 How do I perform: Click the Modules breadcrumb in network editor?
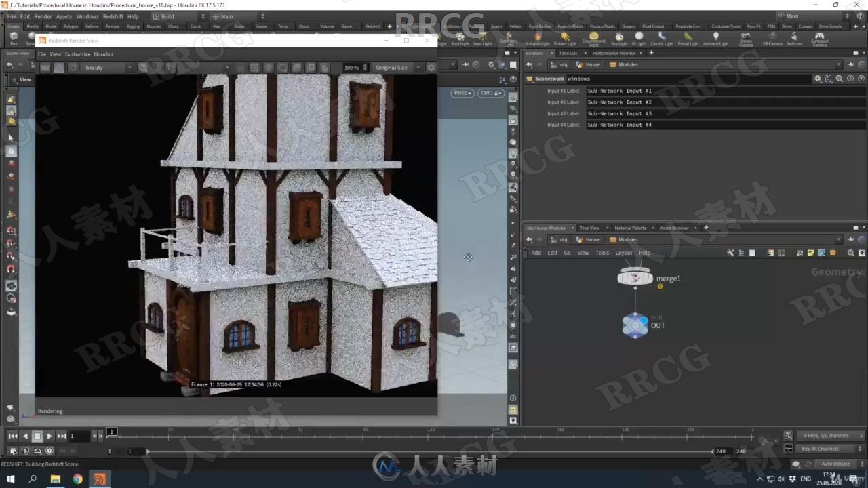[x=623, y=239]
